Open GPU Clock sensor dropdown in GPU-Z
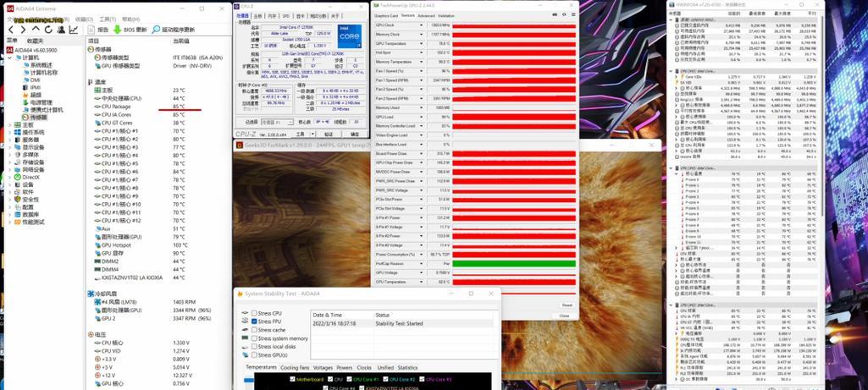This screenshot has width=868, height=390. [421, 25]
